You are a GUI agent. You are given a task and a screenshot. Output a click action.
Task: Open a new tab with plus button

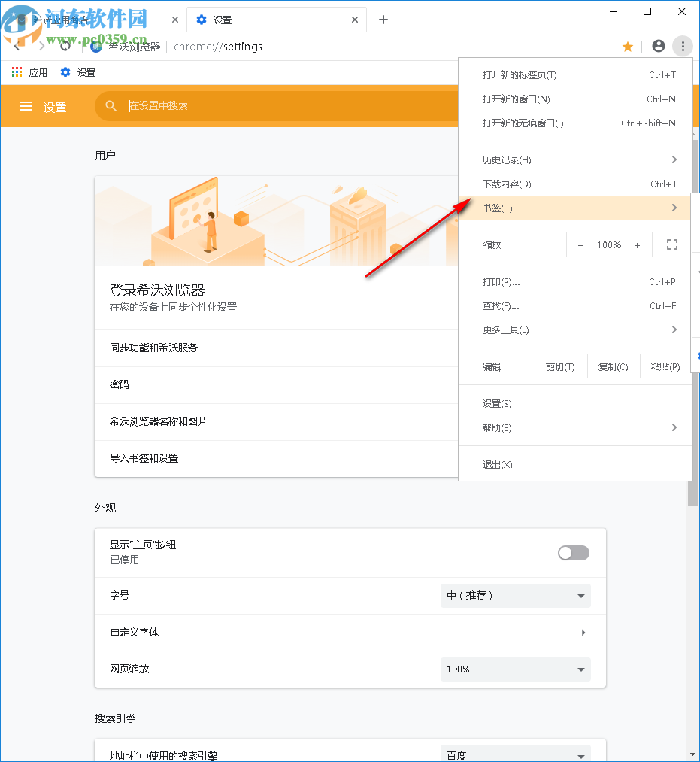(383, 20)
